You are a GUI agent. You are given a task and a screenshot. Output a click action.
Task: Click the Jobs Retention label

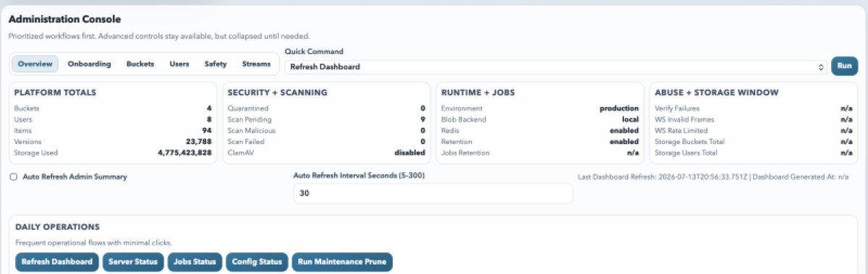pos(465,153)
